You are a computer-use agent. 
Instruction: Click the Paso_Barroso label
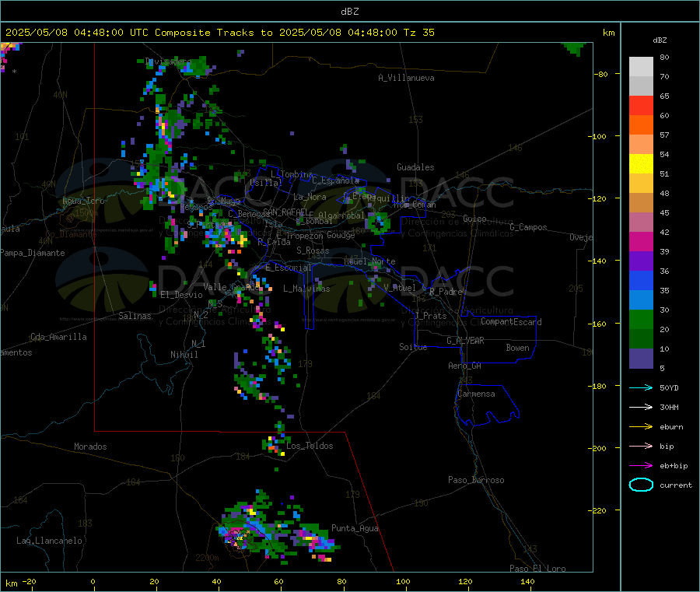476,480
